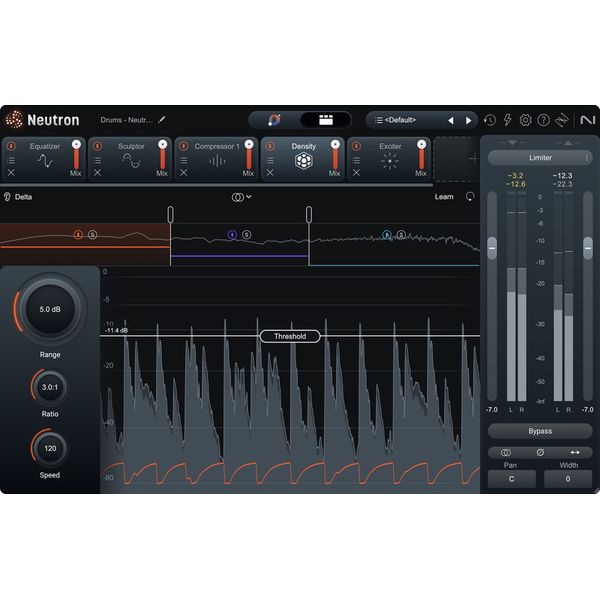Select the Exciter module tab
Screen dimensions: 600x600
pos(390,158)
